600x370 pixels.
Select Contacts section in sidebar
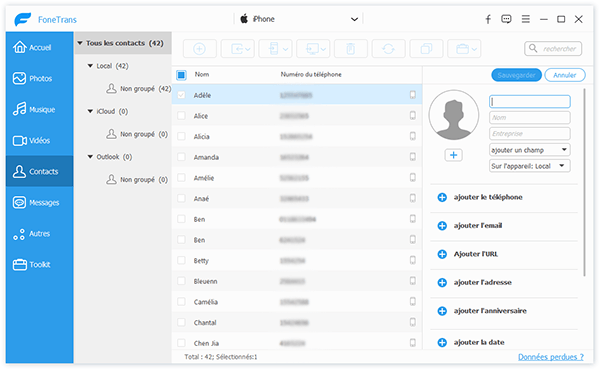coord(39,171)
